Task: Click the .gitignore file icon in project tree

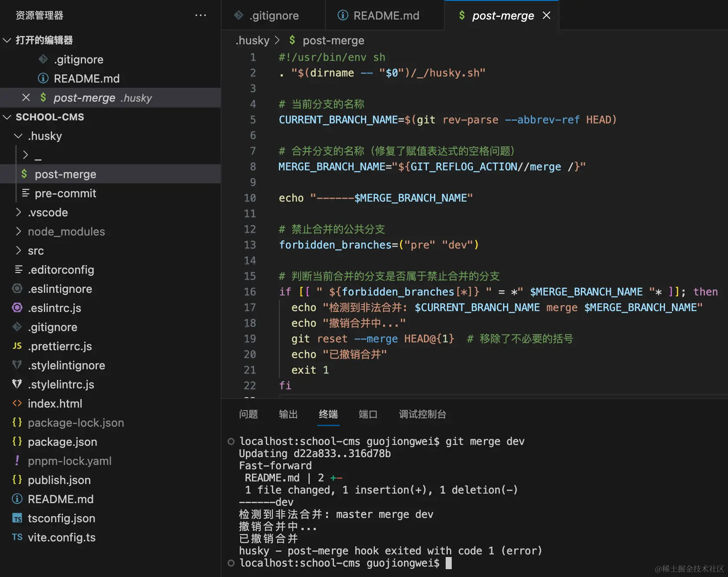Action: coord(17,327)
